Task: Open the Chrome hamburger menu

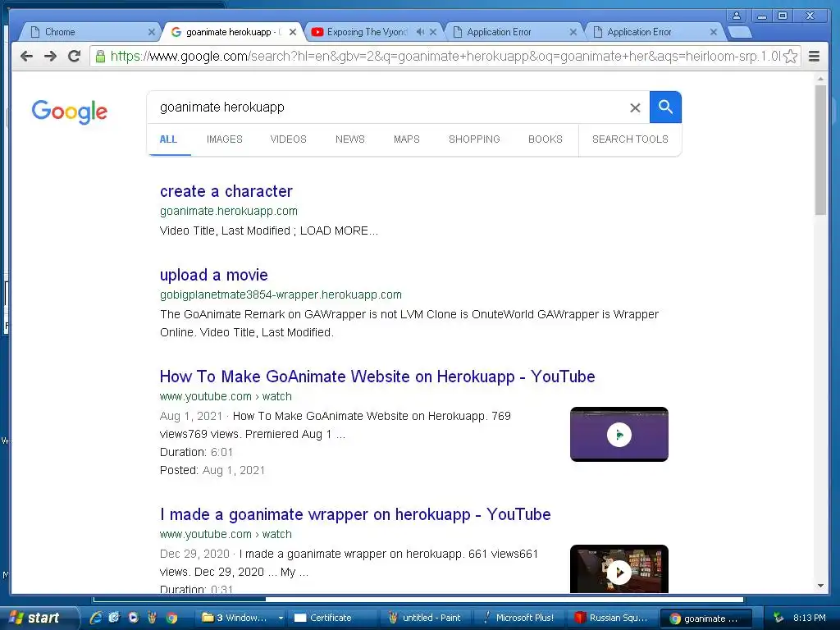Action: coord(814,57)
